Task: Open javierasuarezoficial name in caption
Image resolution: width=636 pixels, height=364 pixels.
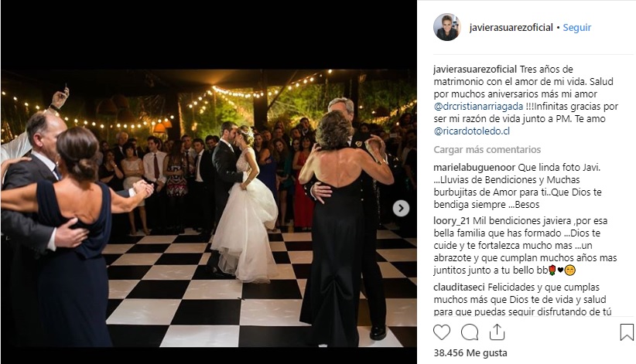Action: tap(475, 70)
